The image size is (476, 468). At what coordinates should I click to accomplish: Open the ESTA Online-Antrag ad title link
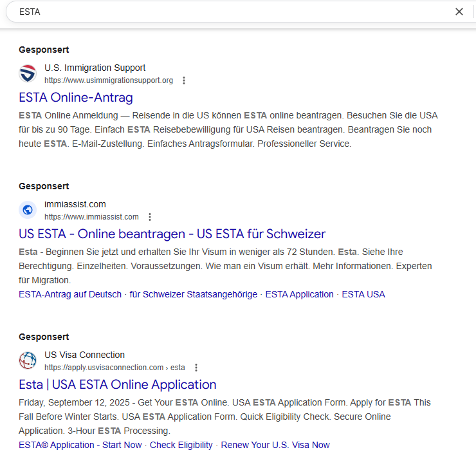click(x=76, y=98)
